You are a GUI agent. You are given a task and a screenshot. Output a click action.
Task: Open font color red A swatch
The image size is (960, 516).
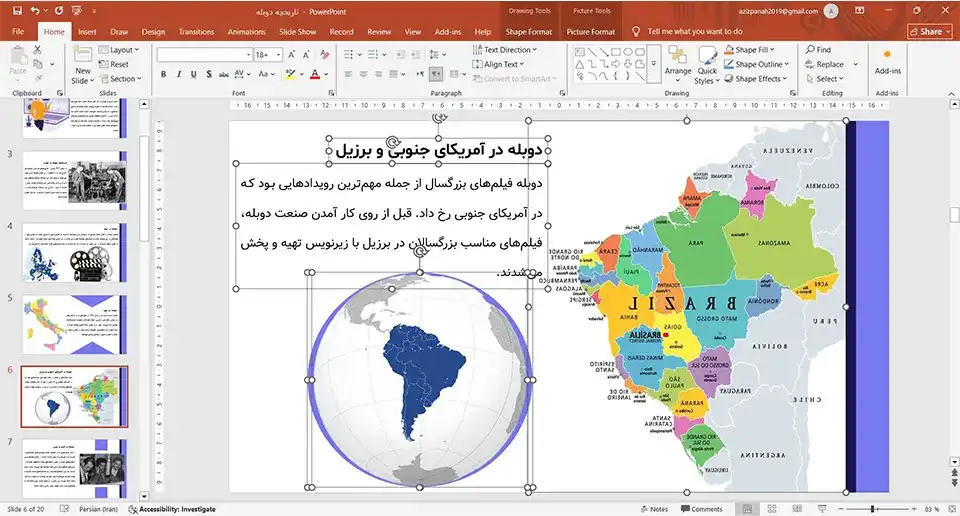click(x=315, y=74)
